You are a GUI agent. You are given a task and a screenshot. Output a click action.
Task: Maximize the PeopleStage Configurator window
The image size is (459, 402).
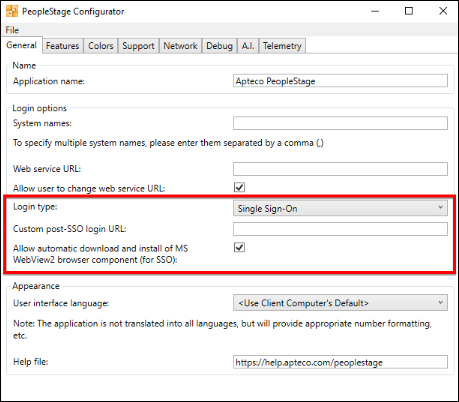tap(409, 11)
